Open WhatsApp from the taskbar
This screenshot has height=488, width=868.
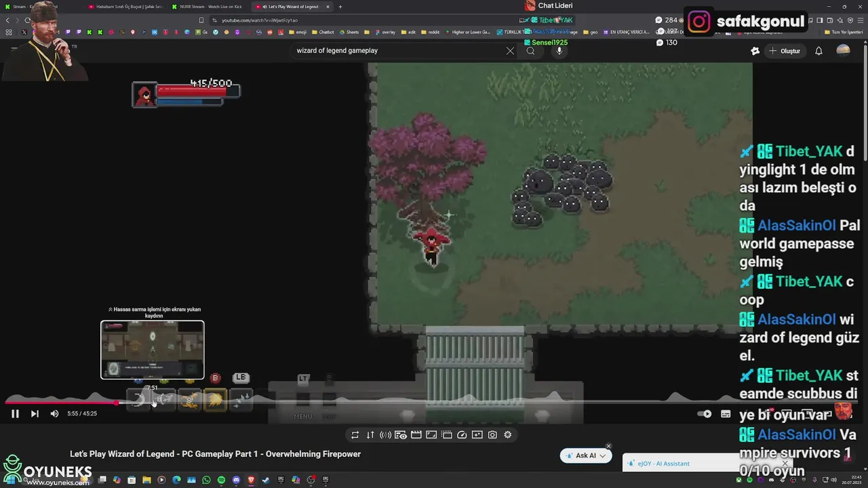(206, 480)
